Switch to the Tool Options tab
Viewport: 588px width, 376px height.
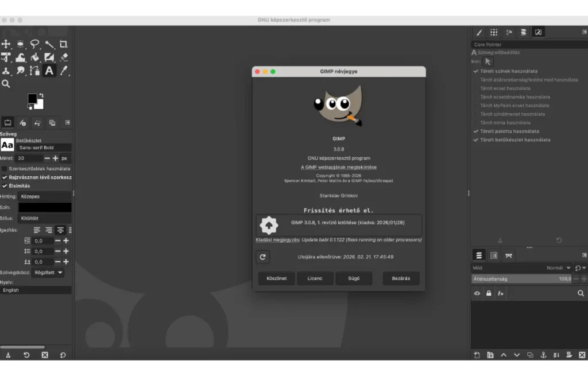click(x=7, y=123)
